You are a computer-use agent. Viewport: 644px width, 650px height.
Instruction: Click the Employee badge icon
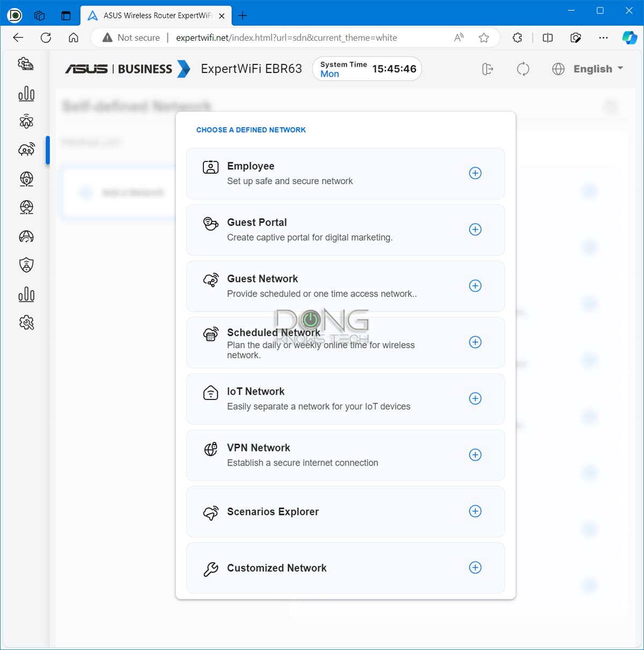coord(210,167)
